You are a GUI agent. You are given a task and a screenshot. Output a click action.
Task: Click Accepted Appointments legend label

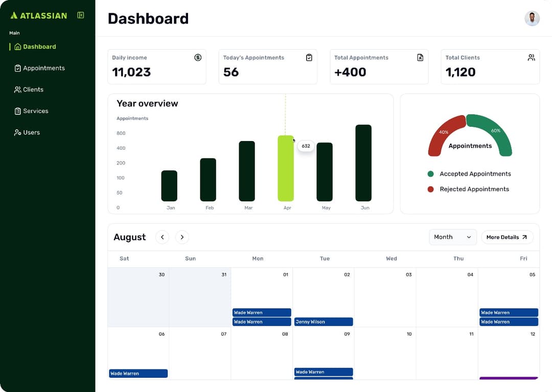coord(475,174)
